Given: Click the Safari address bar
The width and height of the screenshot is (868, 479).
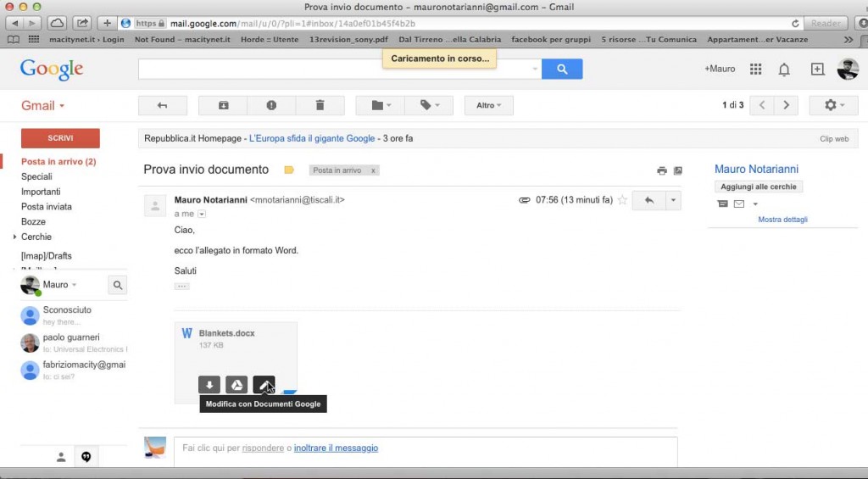Looking at the screenshot, I should [x=459, y=23].
